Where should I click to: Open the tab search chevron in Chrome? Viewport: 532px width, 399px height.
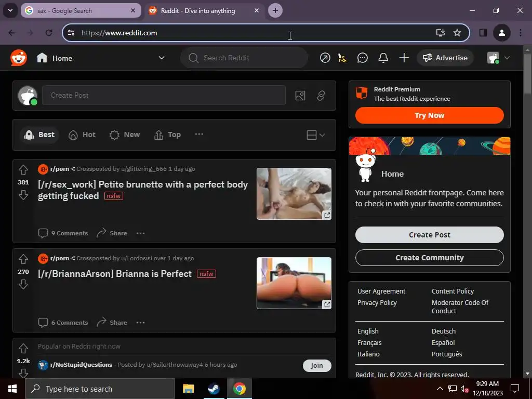10,10
